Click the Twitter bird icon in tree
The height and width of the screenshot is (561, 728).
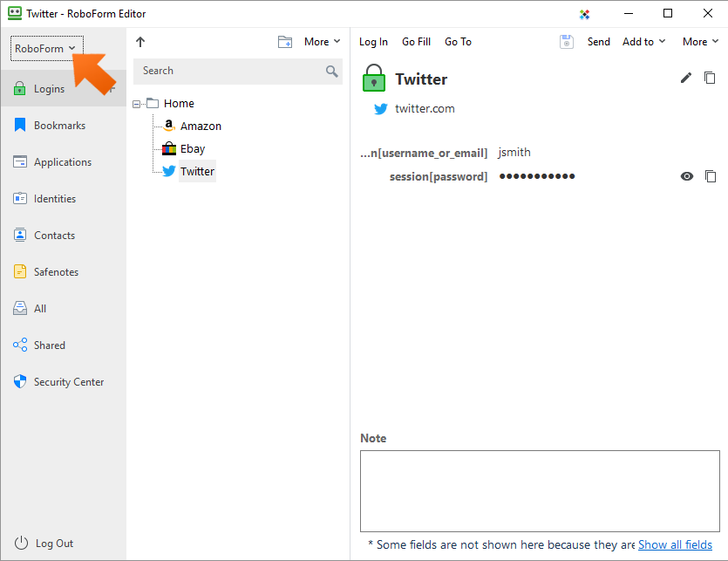(169, 171)
